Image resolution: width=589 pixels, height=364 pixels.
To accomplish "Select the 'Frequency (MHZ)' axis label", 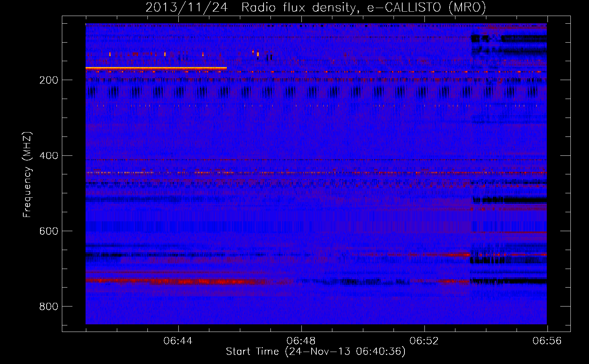I will pos(27,175).
